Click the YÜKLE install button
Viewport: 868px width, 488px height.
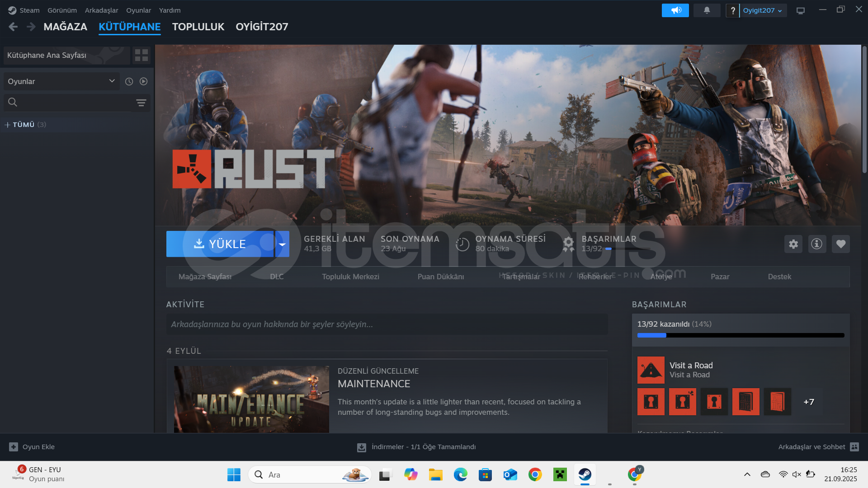[220, 244]
